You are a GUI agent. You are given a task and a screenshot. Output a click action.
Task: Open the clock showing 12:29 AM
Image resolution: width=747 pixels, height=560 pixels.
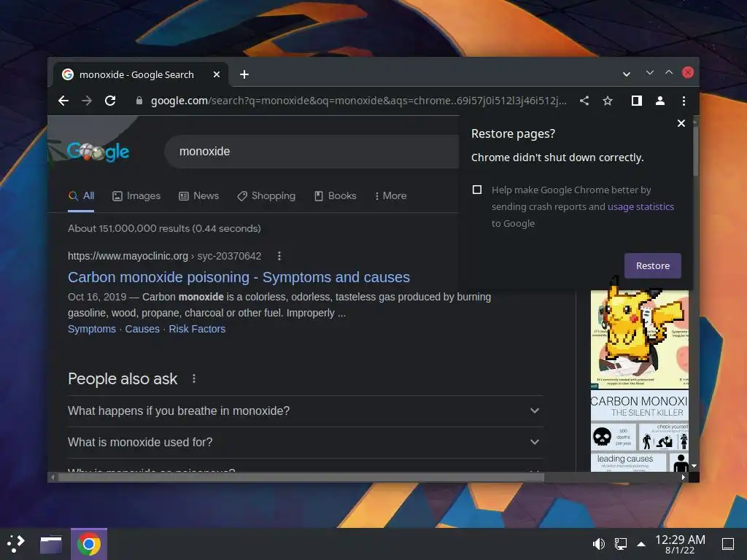680,544
